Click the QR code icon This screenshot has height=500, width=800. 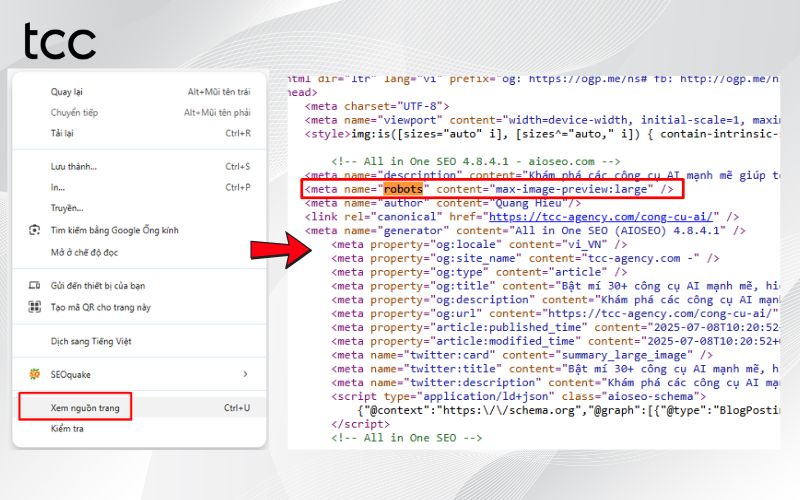click(x=35, y=307)
